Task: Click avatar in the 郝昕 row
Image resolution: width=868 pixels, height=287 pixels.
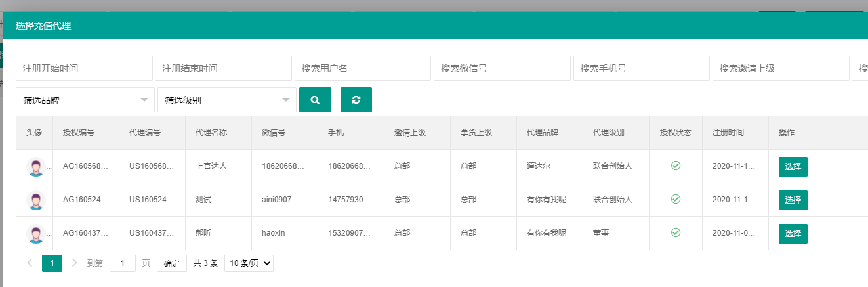Action: (x=35, y=233)
